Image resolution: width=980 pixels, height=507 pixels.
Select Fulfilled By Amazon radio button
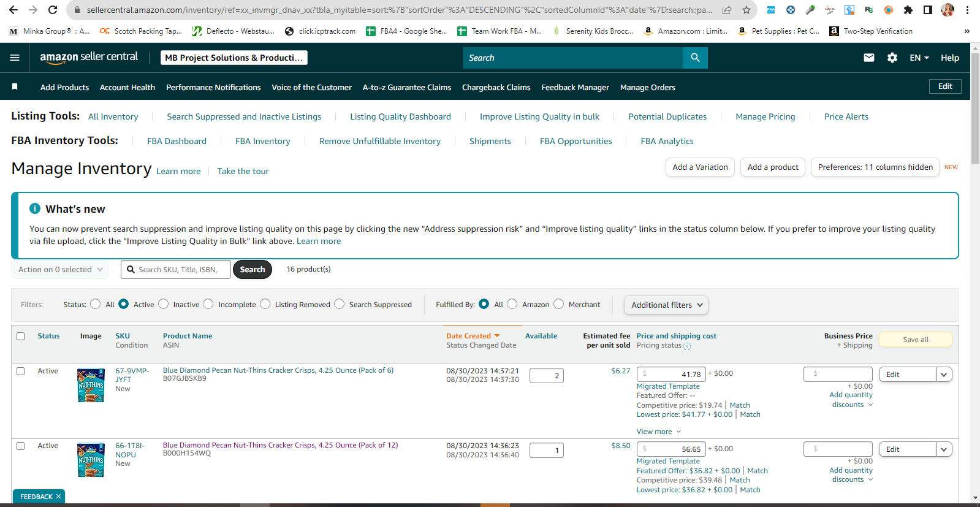click(512, 304)
